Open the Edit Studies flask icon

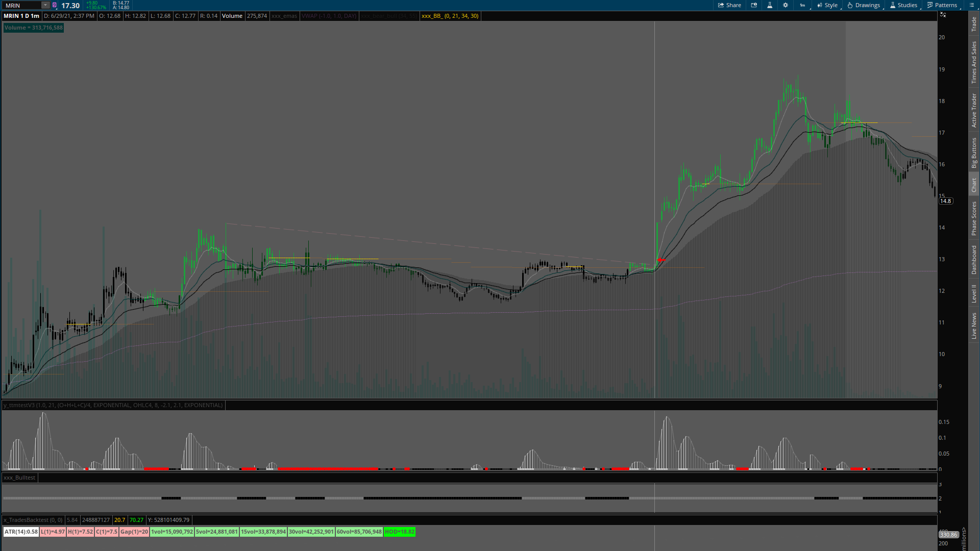[770, 5]
